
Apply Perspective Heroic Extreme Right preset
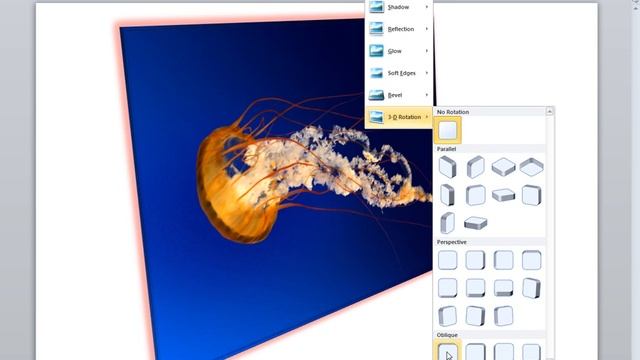click(x=503, y=316)
